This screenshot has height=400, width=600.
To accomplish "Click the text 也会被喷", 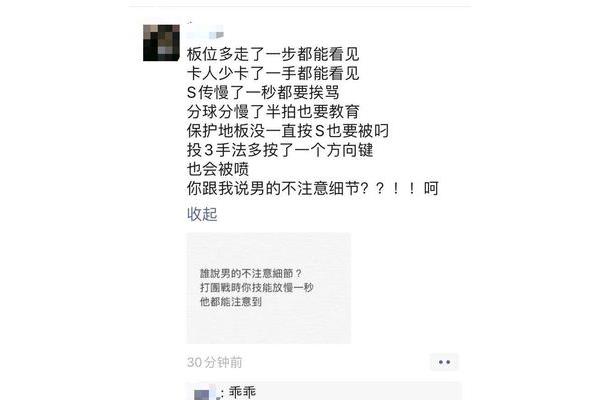I will 218,169.
